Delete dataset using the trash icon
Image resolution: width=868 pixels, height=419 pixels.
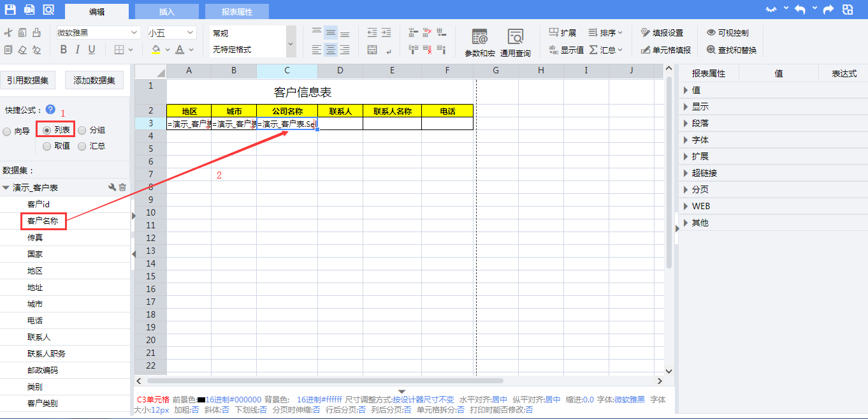123,187
